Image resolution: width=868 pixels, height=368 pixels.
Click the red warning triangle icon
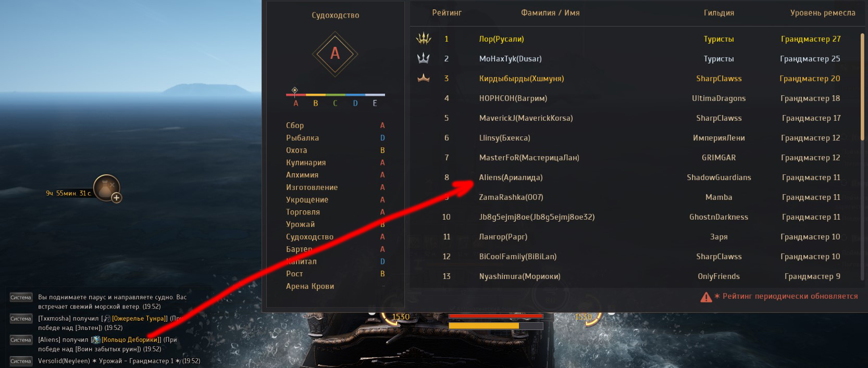tap(706, 297)
